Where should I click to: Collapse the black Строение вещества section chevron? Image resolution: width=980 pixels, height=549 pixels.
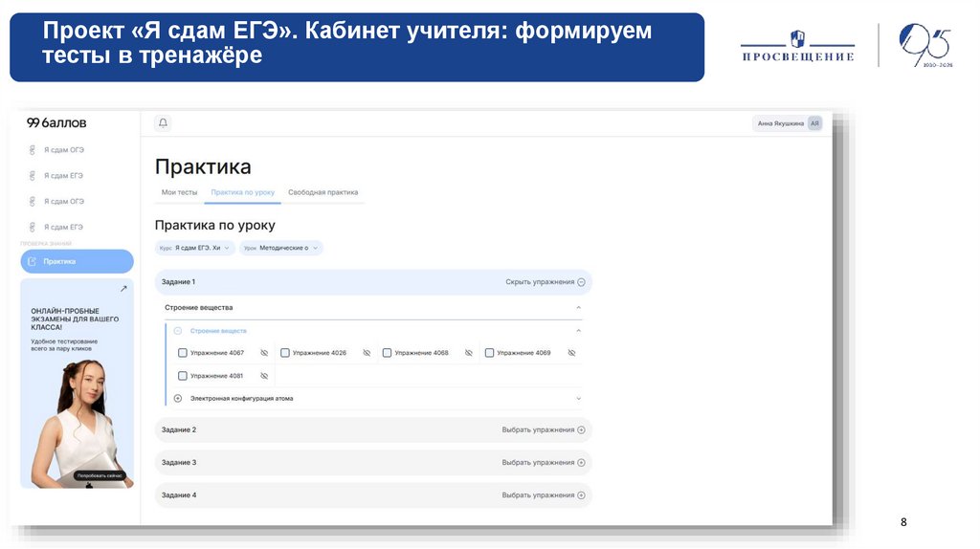[x=579, y=307]
